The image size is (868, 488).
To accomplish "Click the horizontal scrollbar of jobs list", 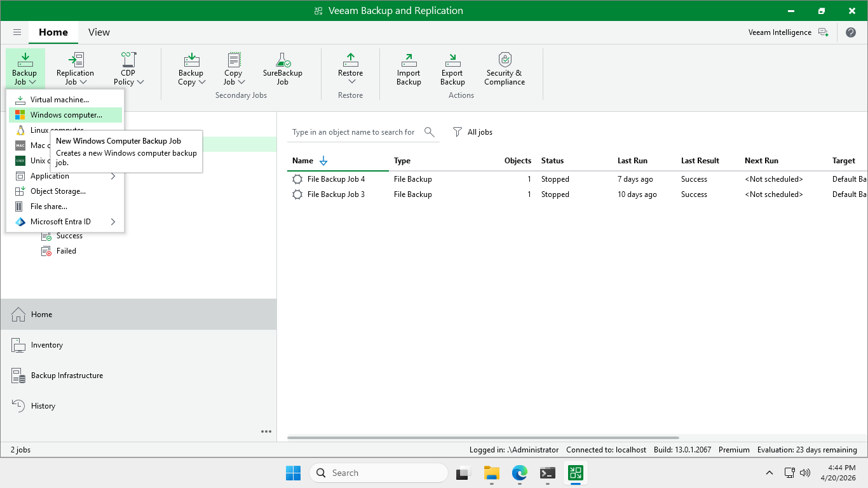I will click(x=483, y=438).
